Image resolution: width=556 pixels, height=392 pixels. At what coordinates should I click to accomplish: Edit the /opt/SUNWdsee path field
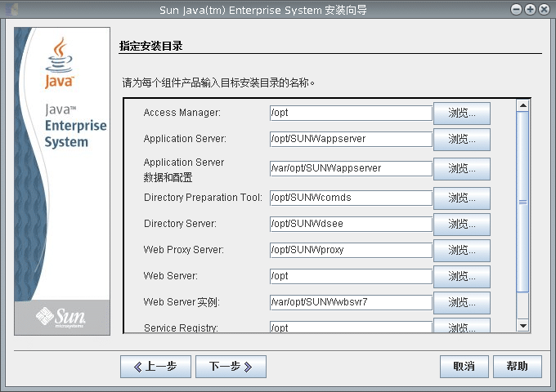point(351,224)
